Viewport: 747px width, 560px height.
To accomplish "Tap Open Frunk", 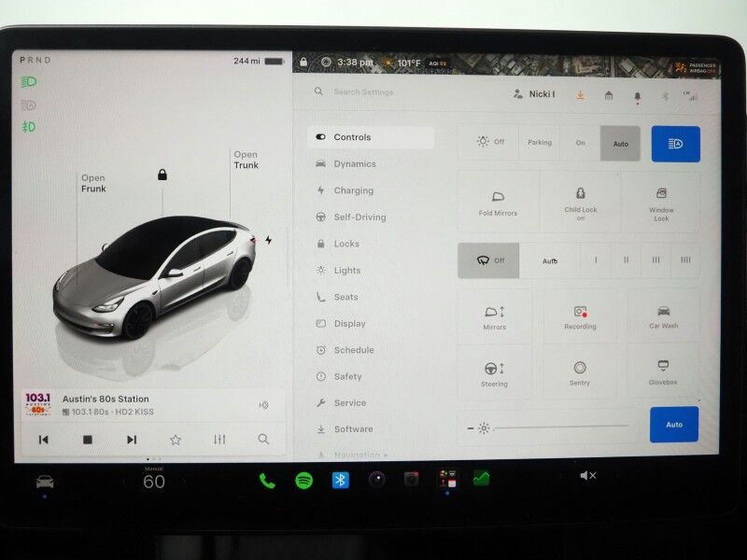I will pos(93,183).
